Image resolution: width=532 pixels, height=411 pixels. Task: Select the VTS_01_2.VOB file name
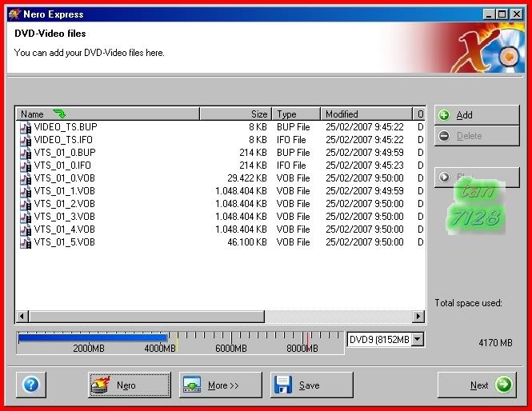click(65, 204)
